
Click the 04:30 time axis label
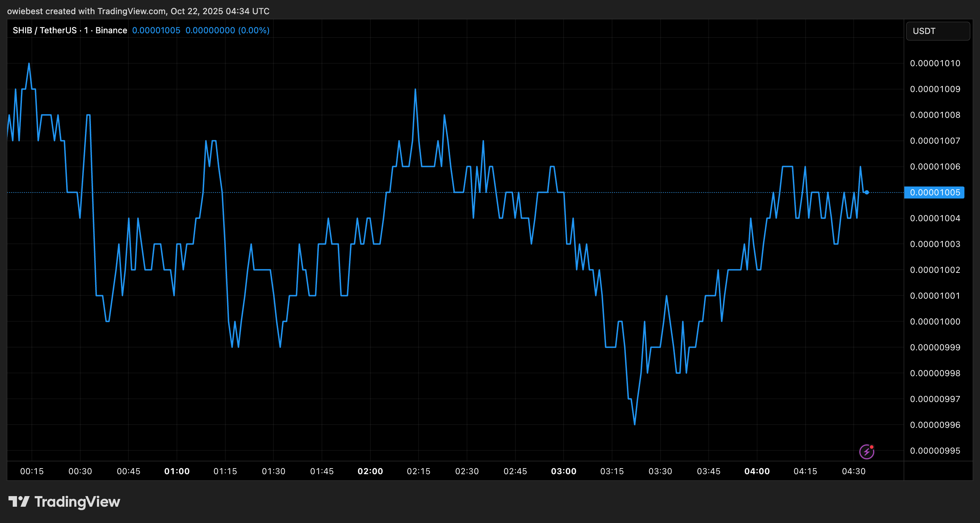click(x=853, y=471)
